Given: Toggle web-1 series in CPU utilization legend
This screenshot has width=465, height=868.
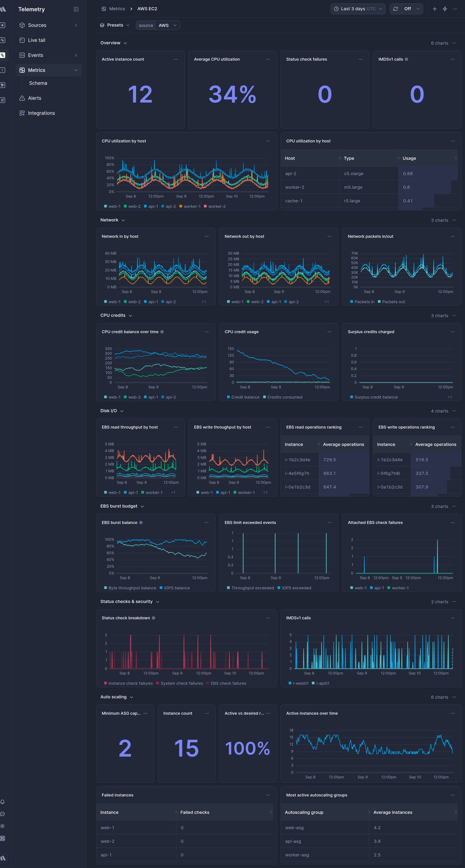Looking at the screenshot, I should point(112,206).
